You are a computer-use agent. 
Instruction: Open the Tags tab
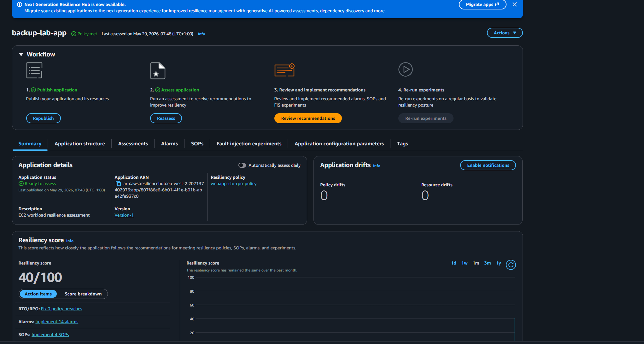[402, 143]
